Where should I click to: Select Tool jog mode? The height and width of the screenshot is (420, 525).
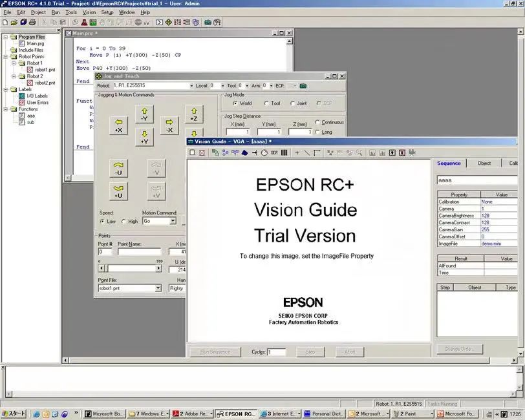[266, 103]
